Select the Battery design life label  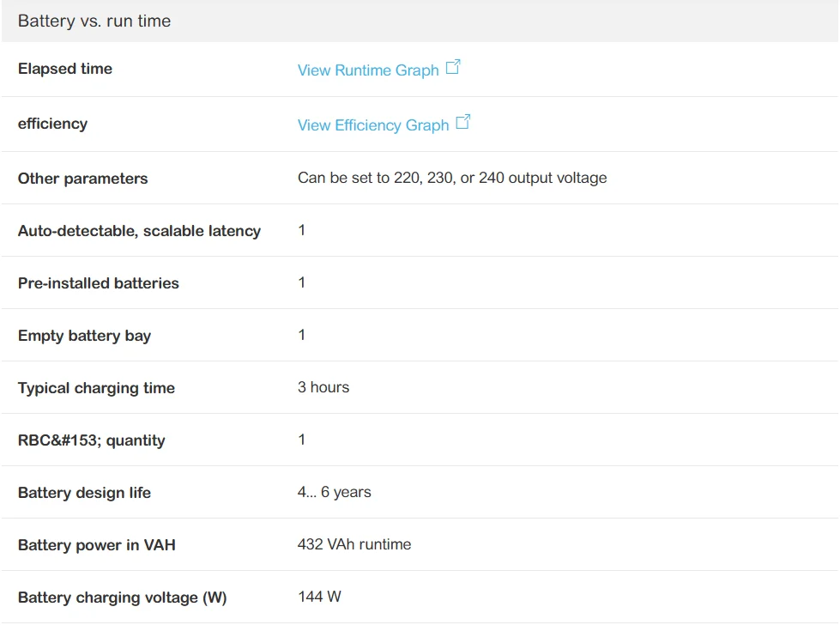[84, 493]
